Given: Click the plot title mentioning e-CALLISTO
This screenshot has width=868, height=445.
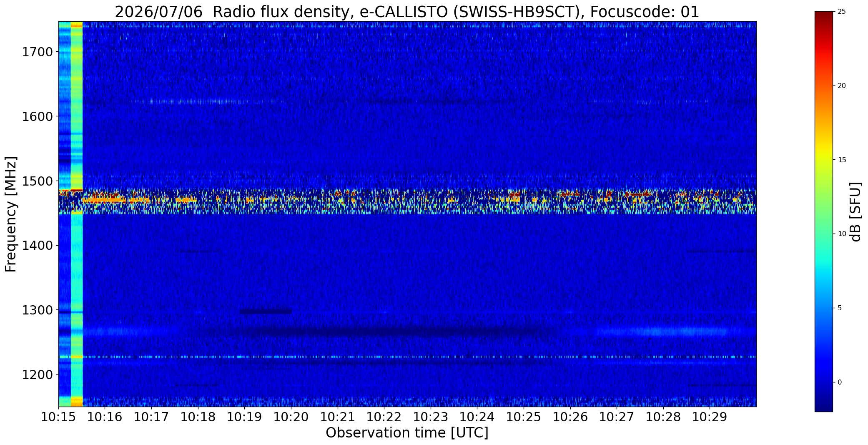Looking at the screenshot, I should [407, 12].
